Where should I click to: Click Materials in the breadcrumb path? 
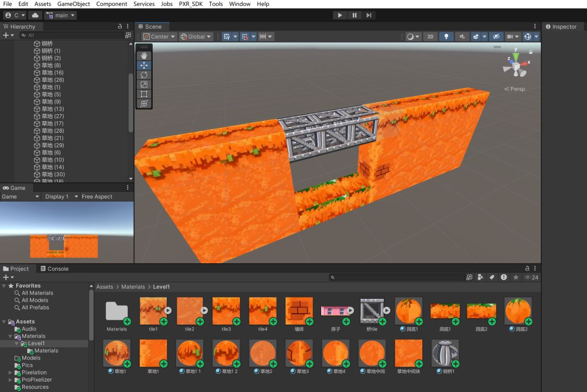(x=133, y=287)
